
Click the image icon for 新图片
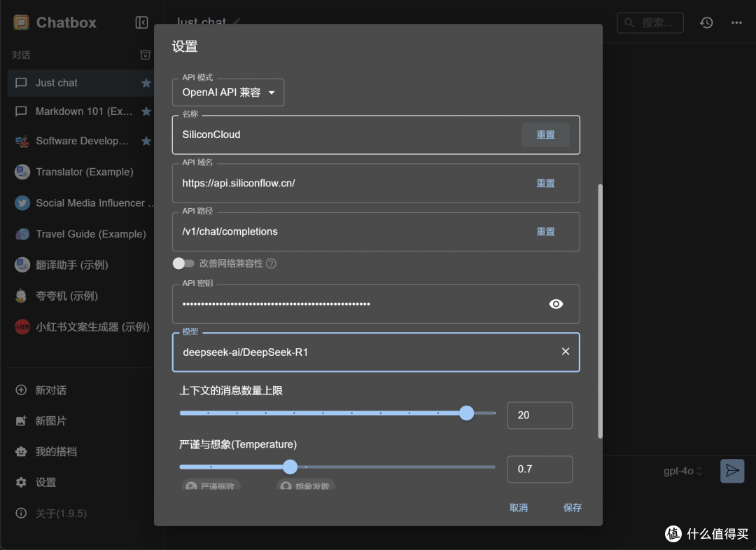point(21,420)
